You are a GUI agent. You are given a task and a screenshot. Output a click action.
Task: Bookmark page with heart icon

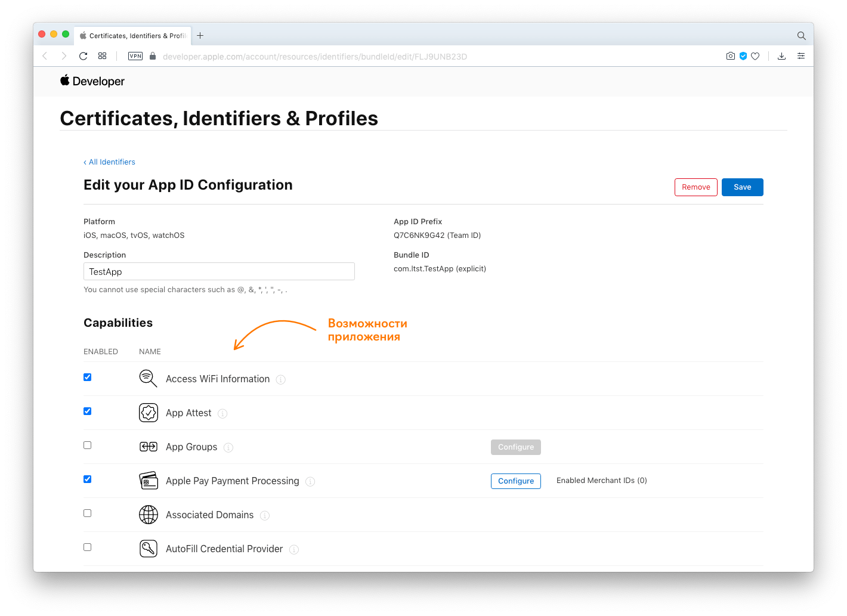755,56
